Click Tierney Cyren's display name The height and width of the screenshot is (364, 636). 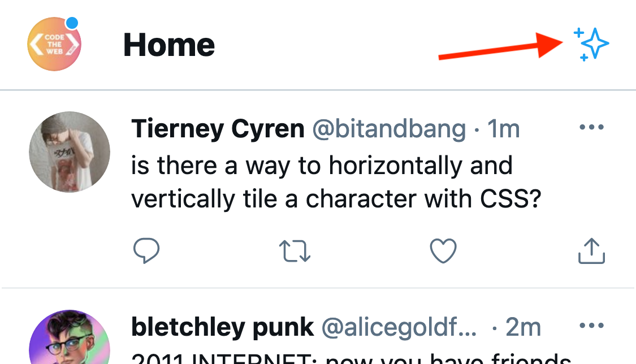tap(218, 128)
